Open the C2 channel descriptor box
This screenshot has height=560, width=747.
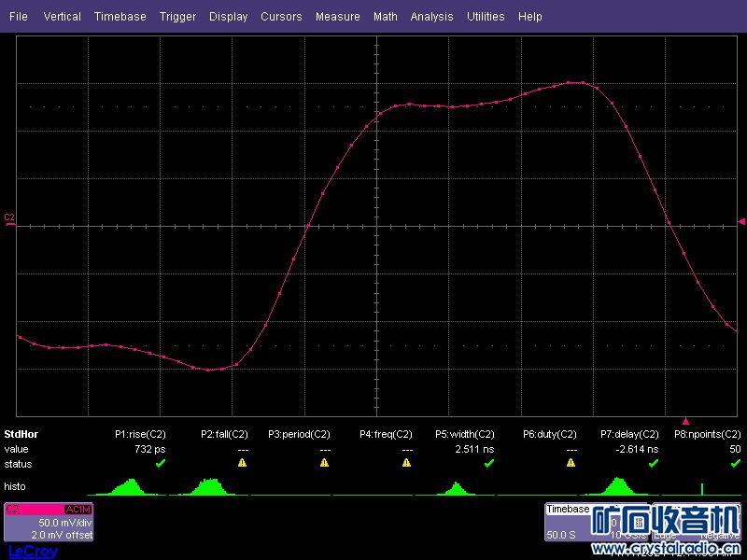pos(49,523)
